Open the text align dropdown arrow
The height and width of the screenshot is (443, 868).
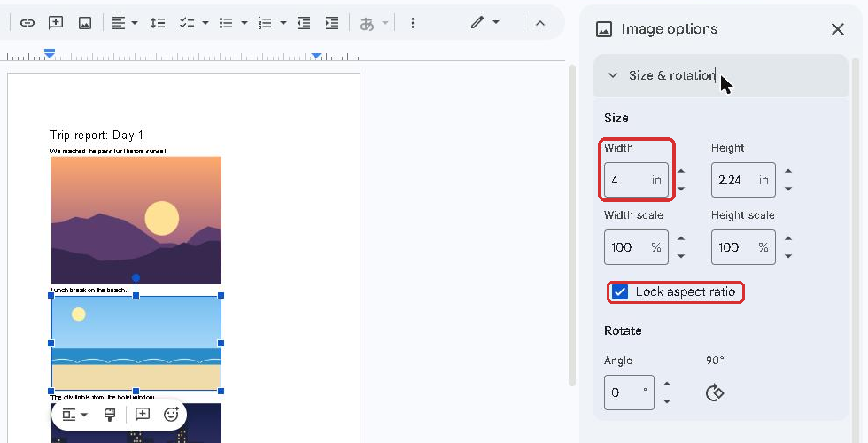pos(135,23)
